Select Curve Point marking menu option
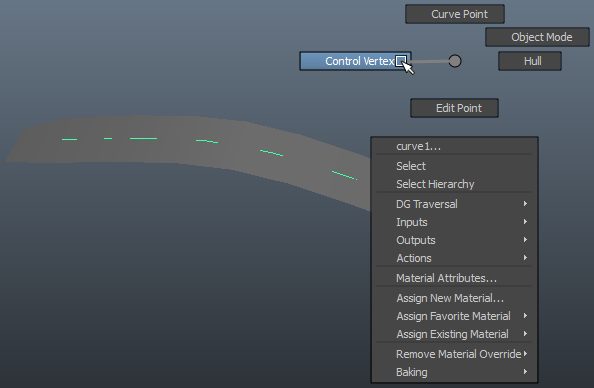594x388 pixels. coord(455,14)
